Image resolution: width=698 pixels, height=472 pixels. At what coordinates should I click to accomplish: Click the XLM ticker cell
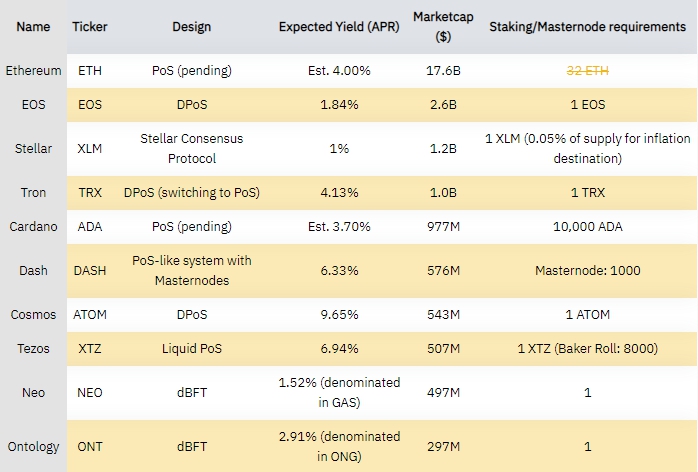pos(90,148)
